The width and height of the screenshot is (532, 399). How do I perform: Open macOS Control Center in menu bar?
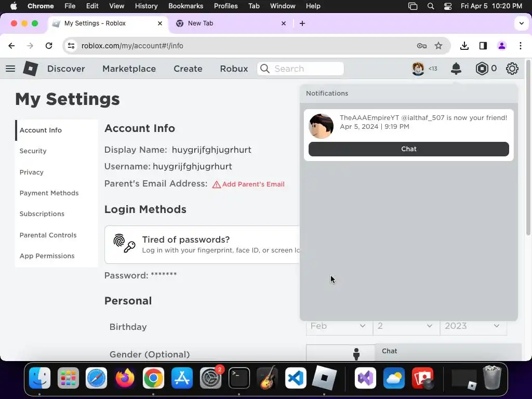tap(447, 6)
